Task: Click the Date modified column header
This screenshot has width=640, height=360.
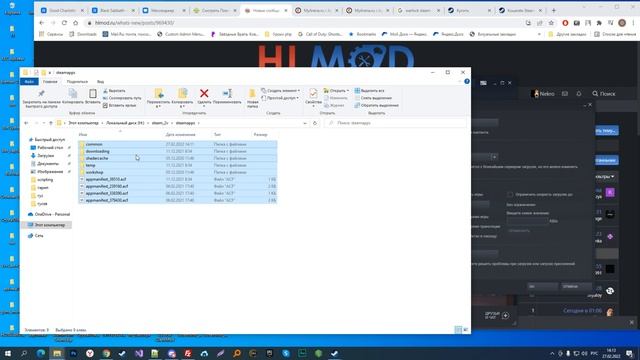Action: (x=181, y=134)
